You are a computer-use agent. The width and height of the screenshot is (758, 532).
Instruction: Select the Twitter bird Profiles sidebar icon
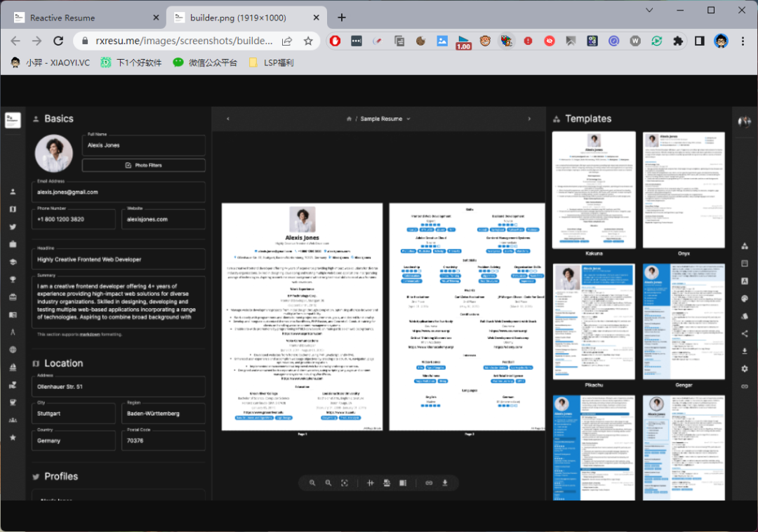13,227
